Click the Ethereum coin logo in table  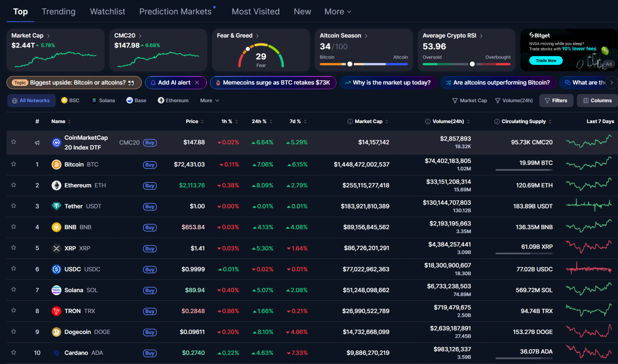pyautogui.click(x=56, y=186)
